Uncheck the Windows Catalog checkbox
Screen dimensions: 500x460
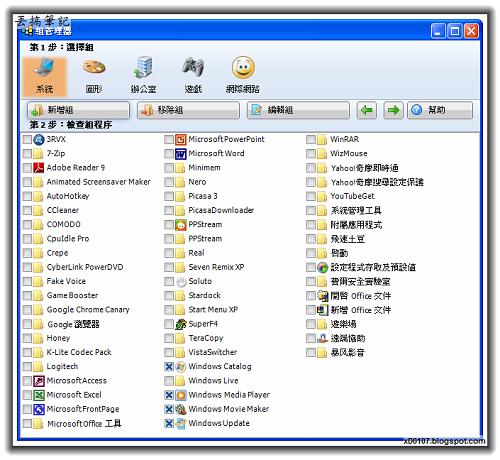tap(169, 367)
